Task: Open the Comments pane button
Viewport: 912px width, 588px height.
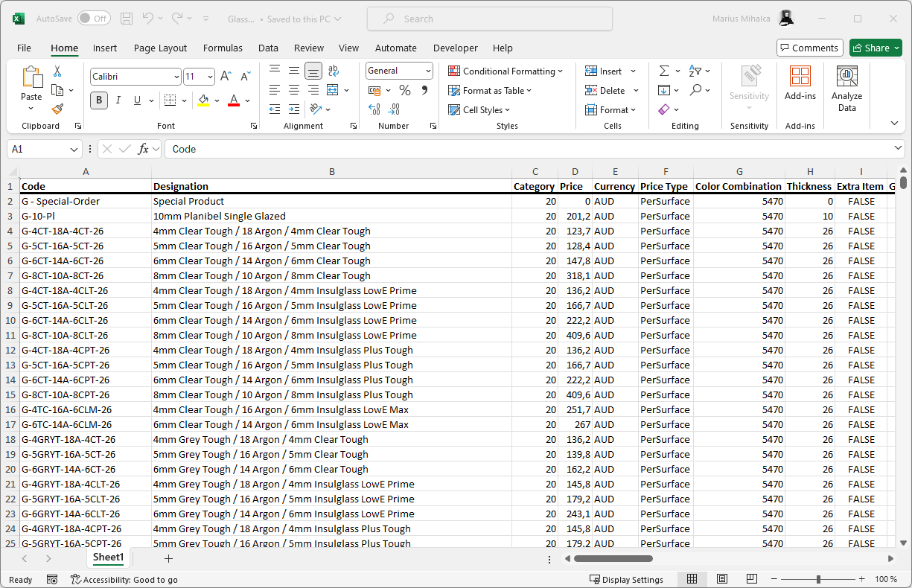Action: (x=809, y=48)
